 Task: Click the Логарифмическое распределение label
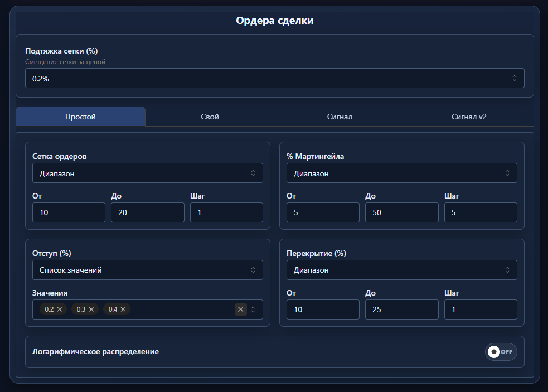[95, 352]
